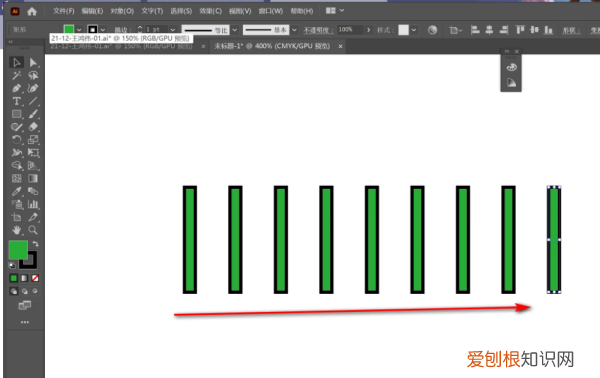600x378 pixels.
Task: Select the Magic Wand tool
Action: tap(16, 75)
